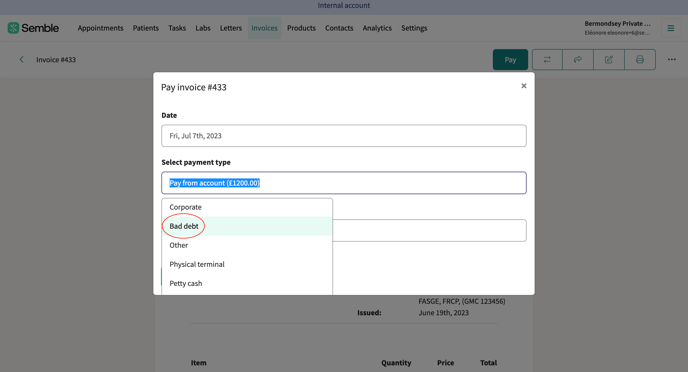Click the edit invoice pencil icon

609,60
